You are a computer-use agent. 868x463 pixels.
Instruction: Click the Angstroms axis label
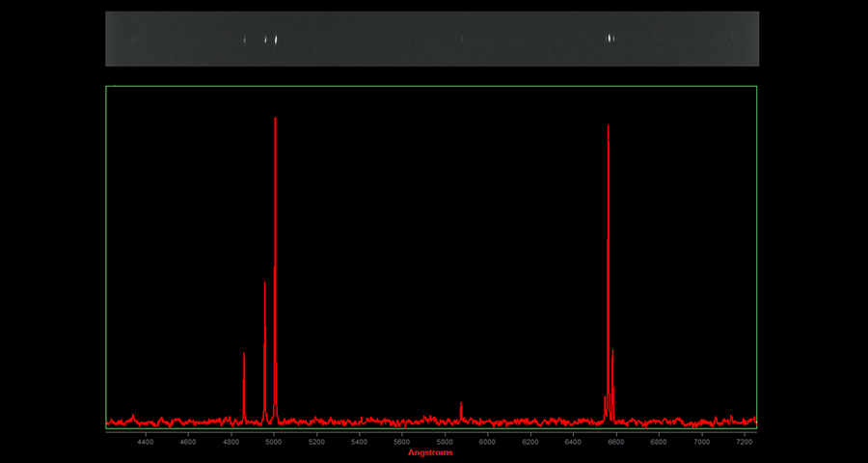tap(430, 452)
